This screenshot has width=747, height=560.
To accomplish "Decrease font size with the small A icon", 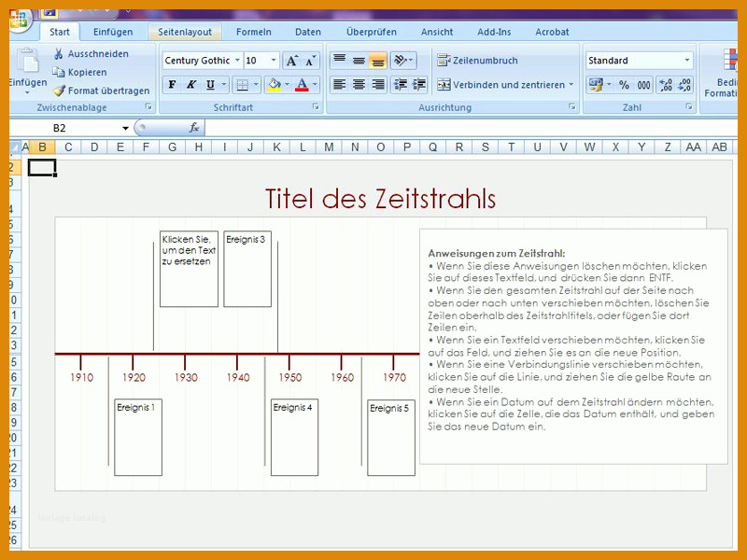I will (310, 61).
